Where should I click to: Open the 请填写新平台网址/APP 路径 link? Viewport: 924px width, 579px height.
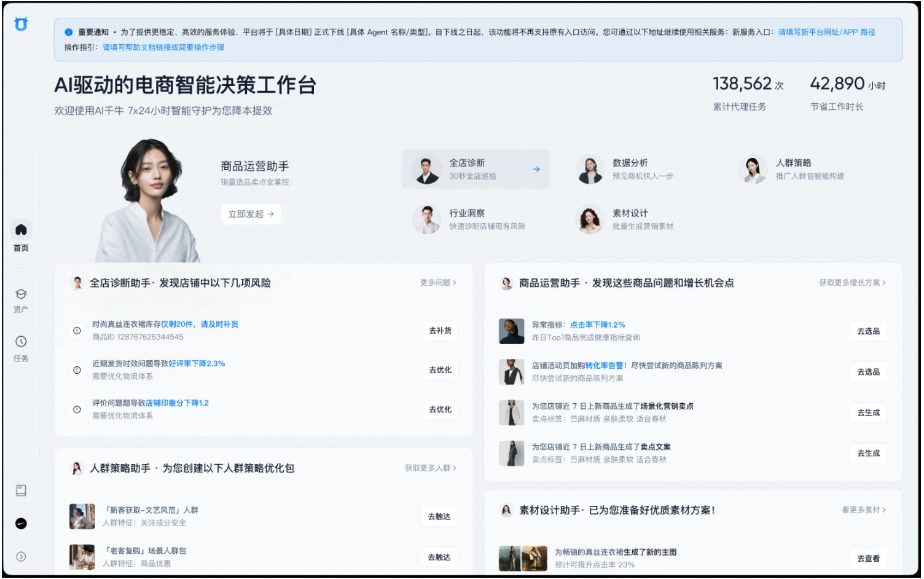pyautogui.click(x=826, y=32)
